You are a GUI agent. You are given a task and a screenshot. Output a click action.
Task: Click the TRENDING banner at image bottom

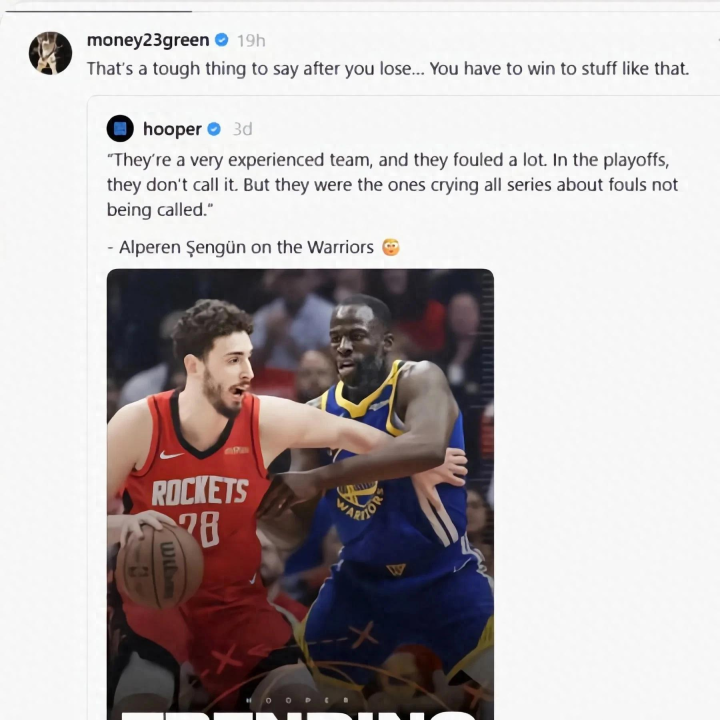(298, 716)
